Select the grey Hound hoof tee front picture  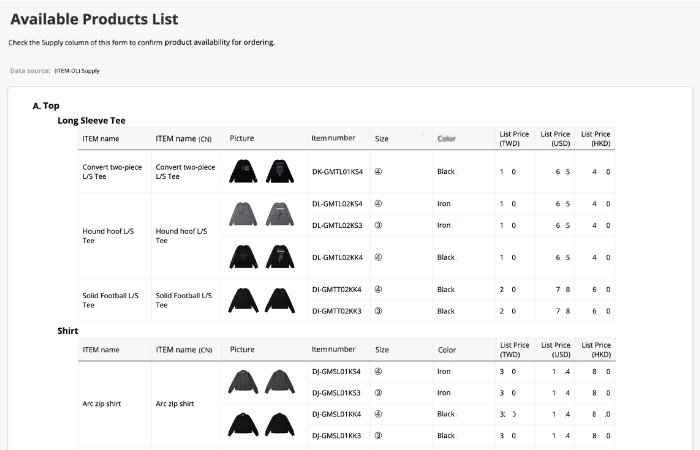241,214
